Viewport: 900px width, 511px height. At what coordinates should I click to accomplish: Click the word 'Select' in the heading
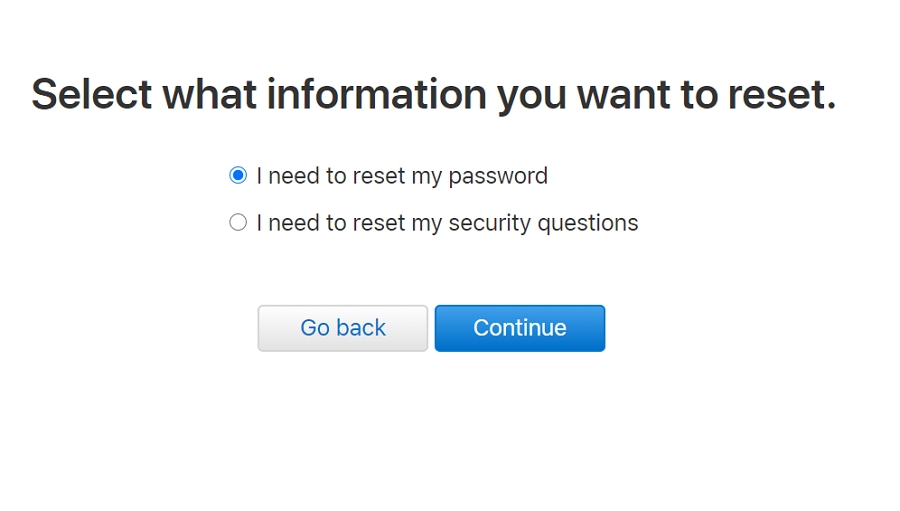pos(92,94)
